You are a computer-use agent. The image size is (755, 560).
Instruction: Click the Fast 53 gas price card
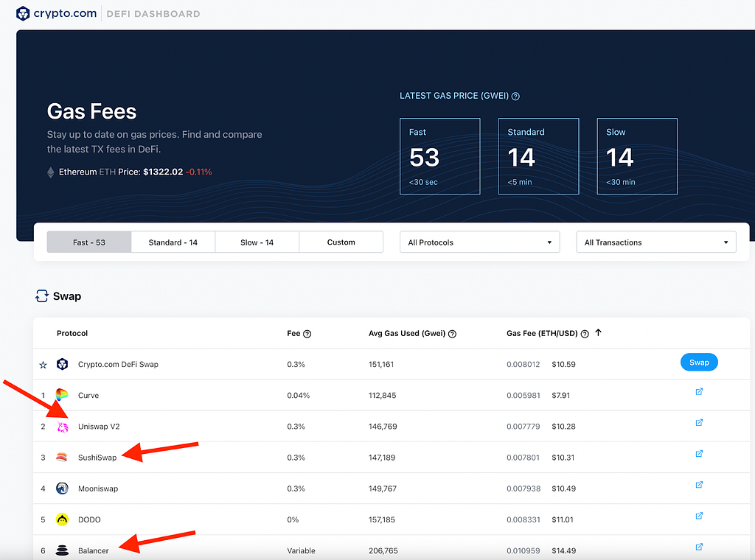[440, 156]
